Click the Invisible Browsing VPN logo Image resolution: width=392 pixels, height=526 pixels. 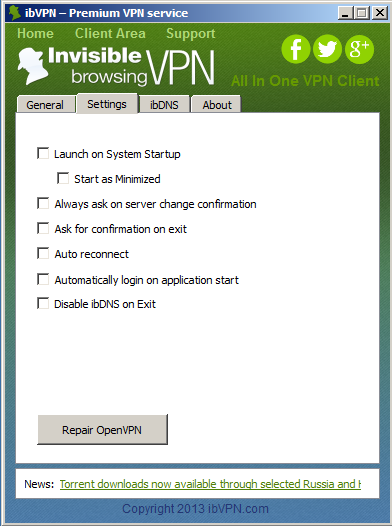(116, 66)
